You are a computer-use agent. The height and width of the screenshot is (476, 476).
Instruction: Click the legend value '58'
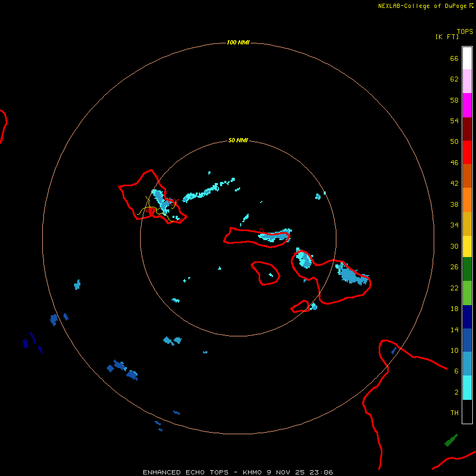(x=454, y=100)
